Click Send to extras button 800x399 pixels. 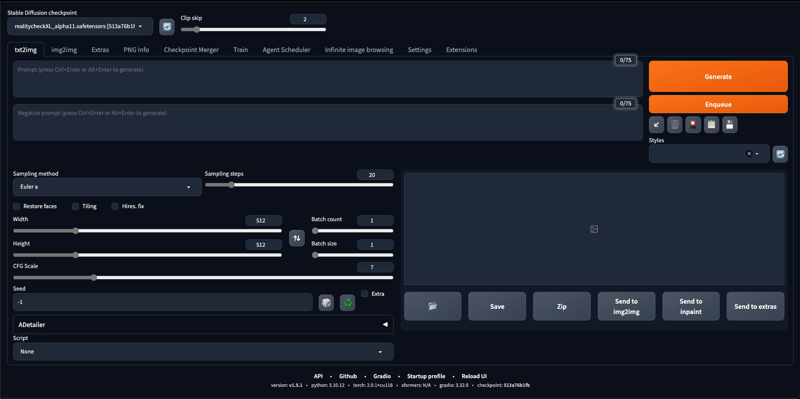[x=756, y=306]
